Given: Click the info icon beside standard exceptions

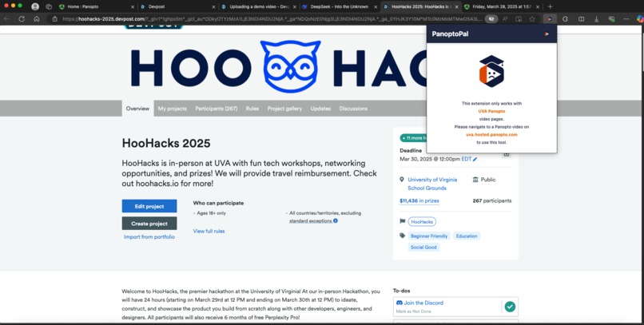Looking at the screenshot, I should coord(336,220).
